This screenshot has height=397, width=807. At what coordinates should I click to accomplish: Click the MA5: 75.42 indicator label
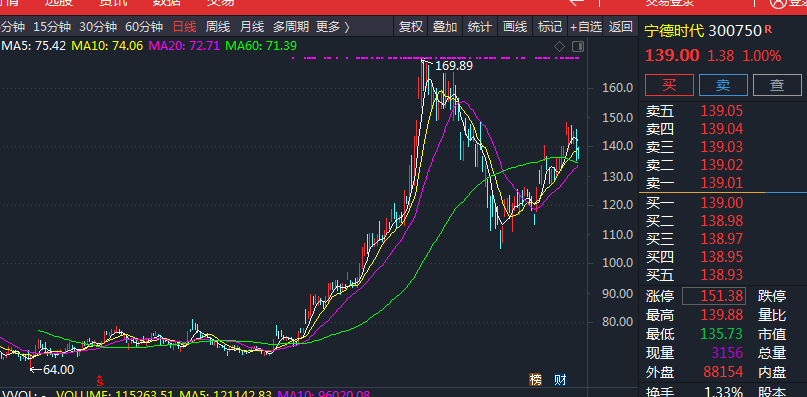click(33, 46)
